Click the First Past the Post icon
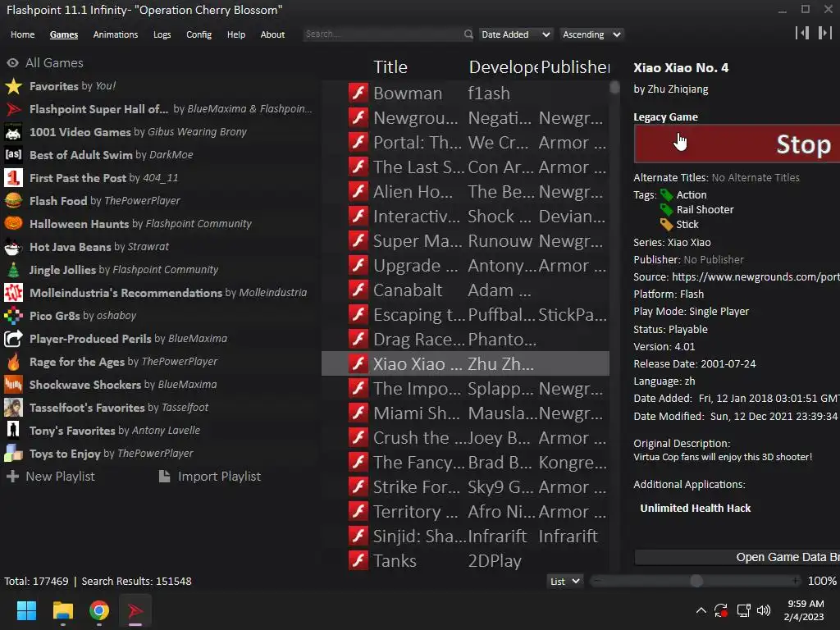The width and height of the screenshot is (840, 630). coord(13,178)
